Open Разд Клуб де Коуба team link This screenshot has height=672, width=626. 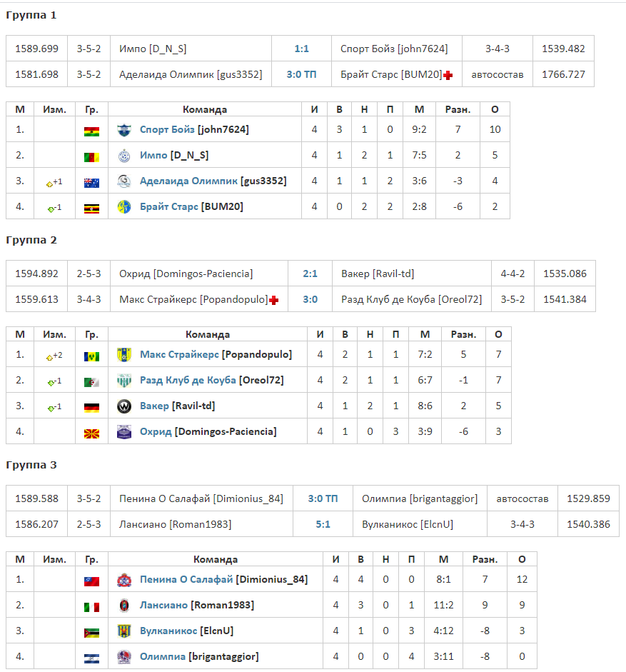coord(188,380)
